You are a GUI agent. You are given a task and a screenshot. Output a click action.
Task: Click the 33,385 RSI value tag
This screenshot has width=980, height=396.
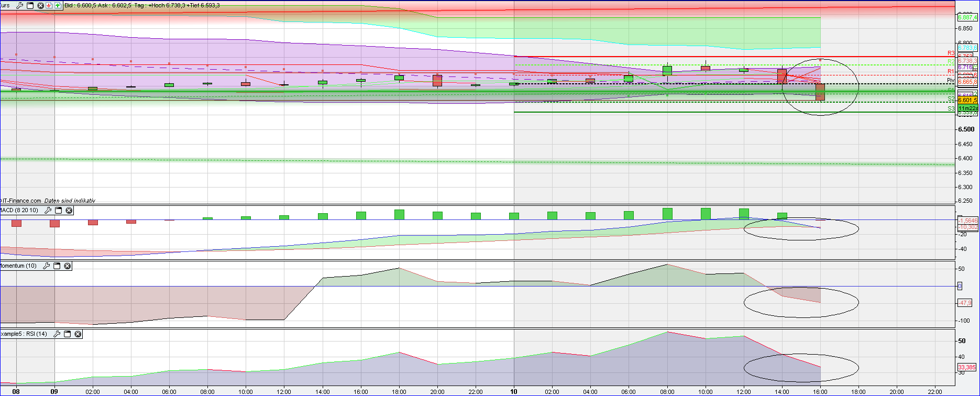click(x=967, y=367)
